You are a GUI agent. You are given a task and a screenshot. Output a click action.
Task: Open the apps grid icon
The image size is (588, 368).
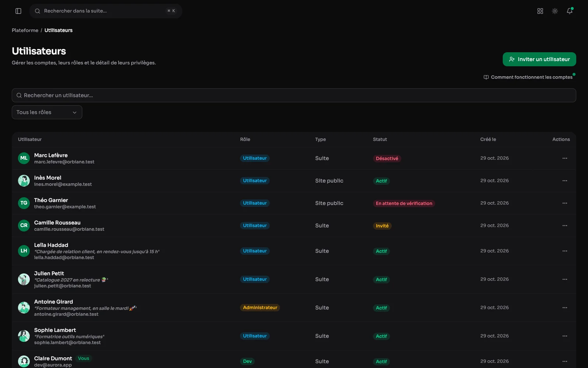coord(540,11)
